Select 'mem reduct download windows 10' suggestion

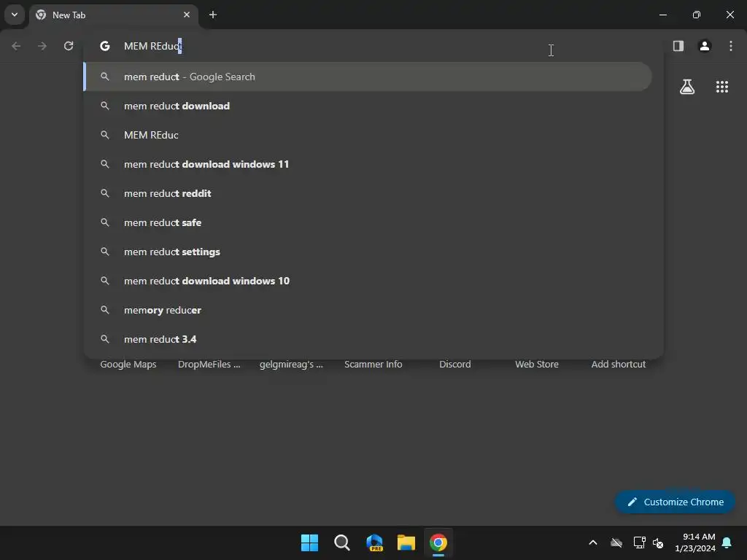[x=368, y=281]
